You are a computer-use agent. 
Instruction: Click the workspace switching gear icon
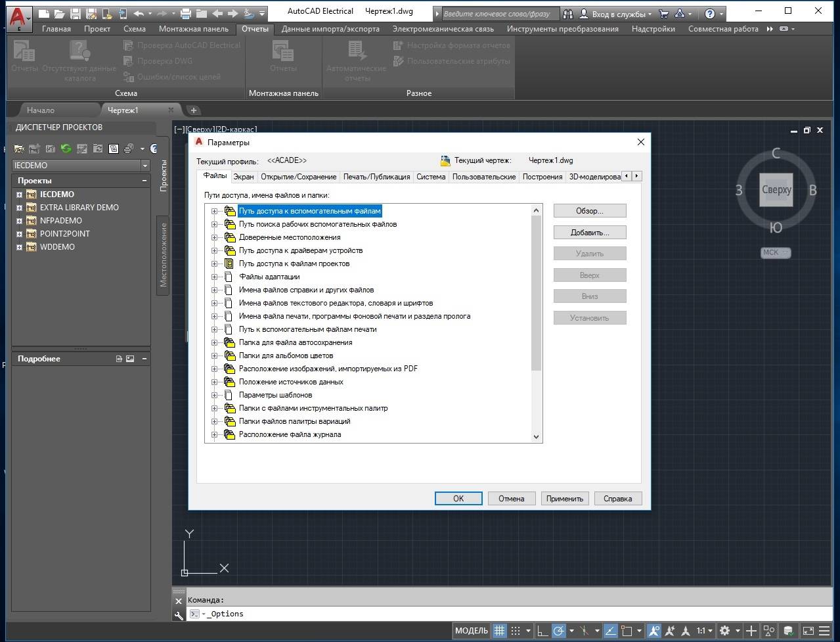click(724, 631)
